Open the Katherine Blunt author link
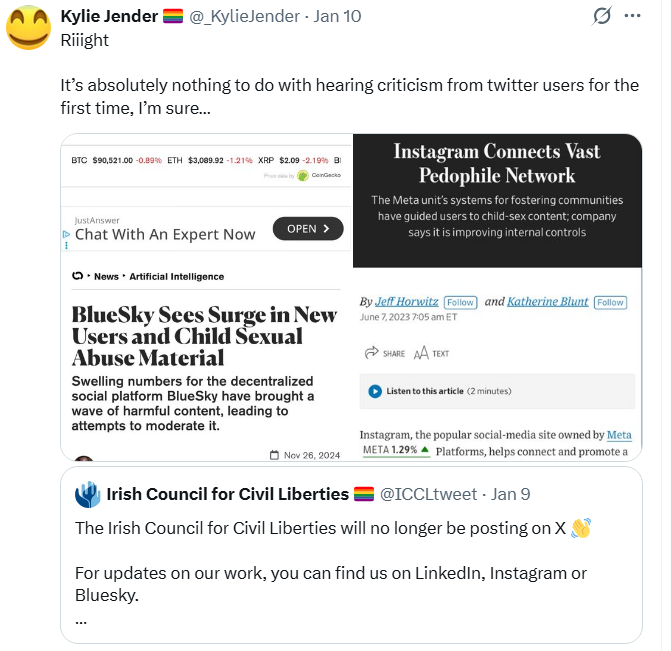The height and width of the screenshot is (651, 671). 548,302
